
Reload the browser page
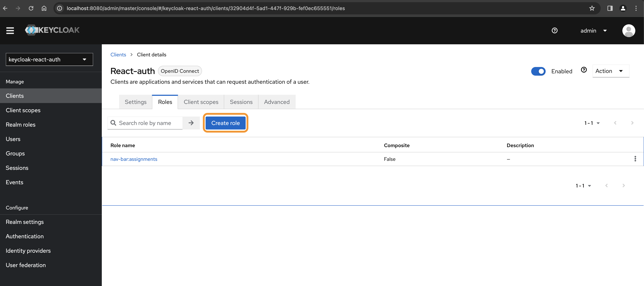coord(31,8)
